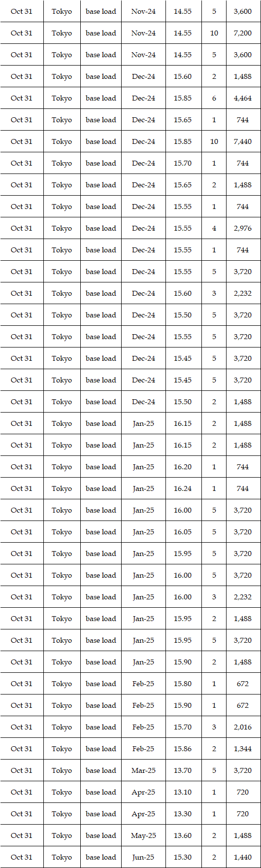Click the 15.30 price cell
261x868 pixels.
[x=183, y=857]
